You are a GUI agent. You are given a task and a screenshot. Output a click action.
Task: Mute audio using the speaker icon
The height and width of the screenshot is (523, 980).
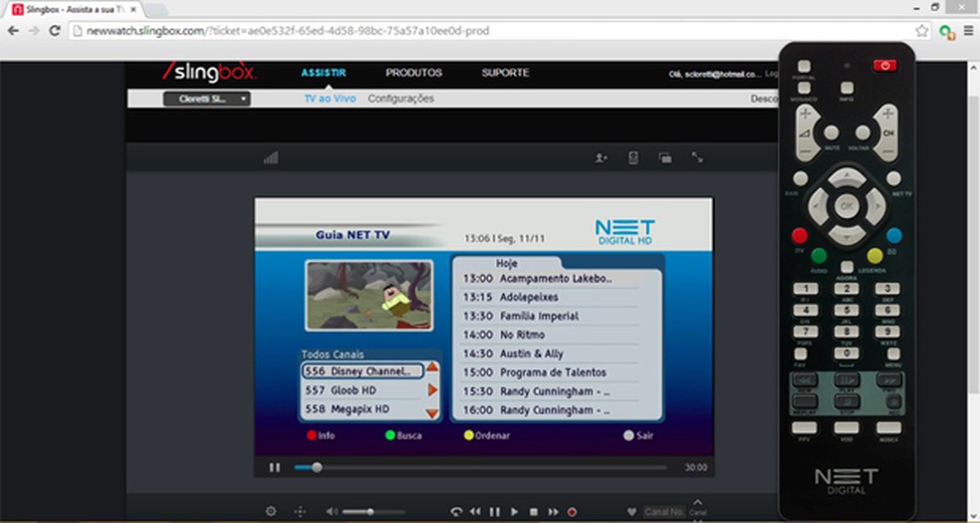332,511
